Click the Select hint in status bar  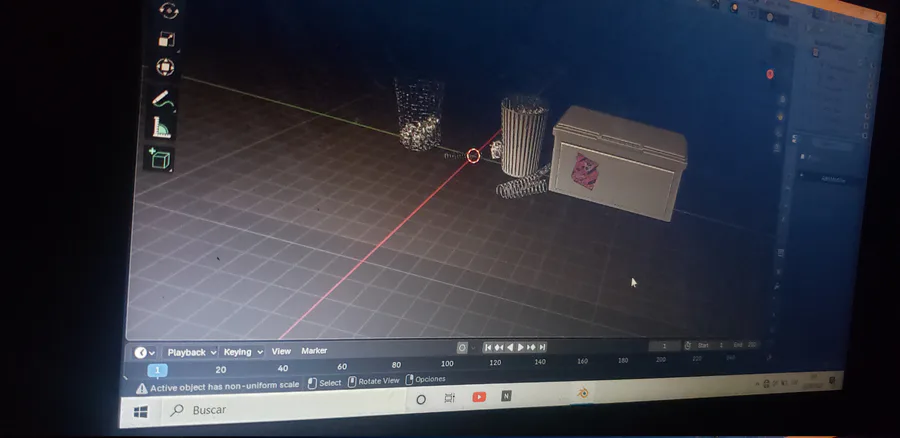coord(325,383)
